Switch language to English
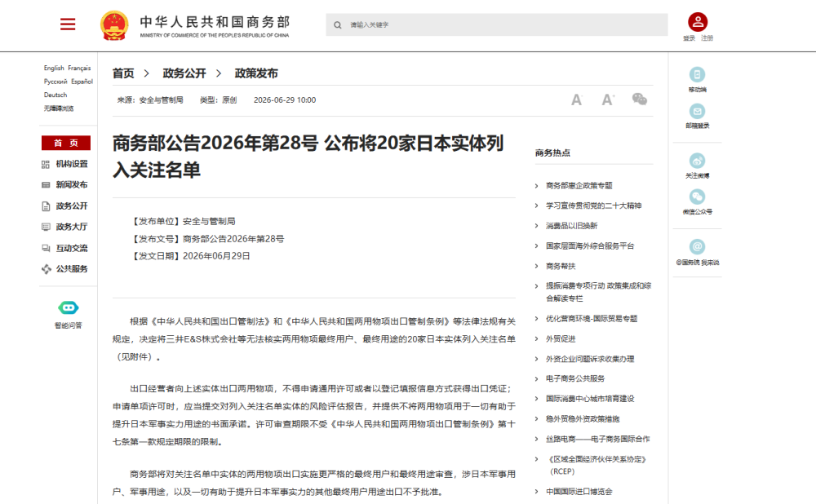Screen dimensions: 816x504 [54, 69]
